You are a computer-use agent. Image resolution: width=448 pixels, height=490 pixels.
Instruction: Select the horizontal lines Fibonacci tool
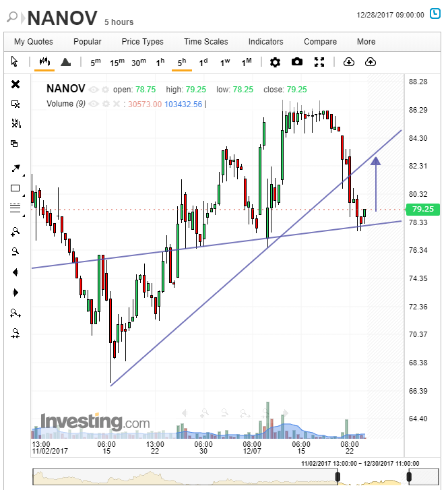[15, 208]
